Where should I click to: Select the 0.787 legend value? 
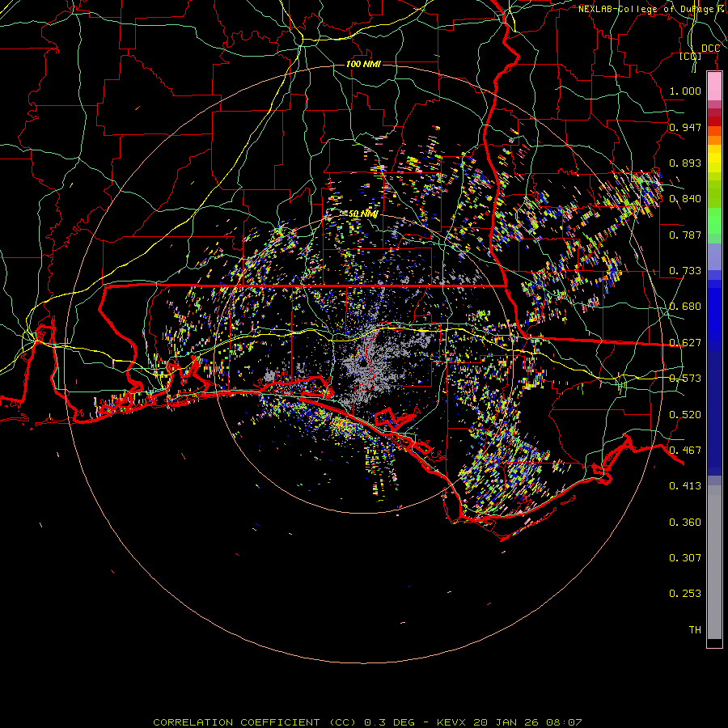click(685, 235)
